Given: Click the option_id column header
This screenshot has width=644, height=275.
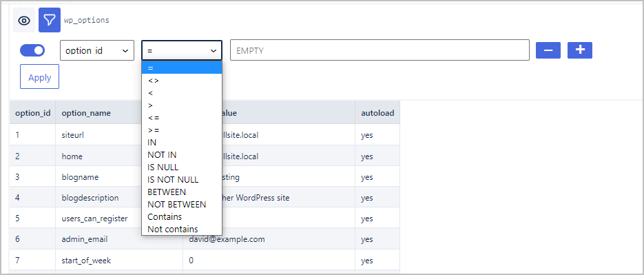Looking at the screenshot, I should coord(32,113).
